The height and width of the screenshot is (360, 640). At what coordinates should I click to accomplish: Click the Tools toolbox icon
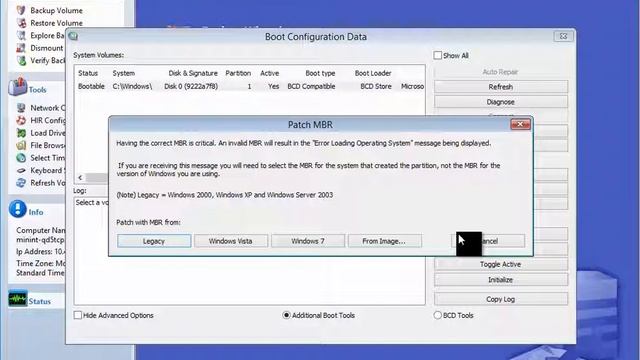17,87
